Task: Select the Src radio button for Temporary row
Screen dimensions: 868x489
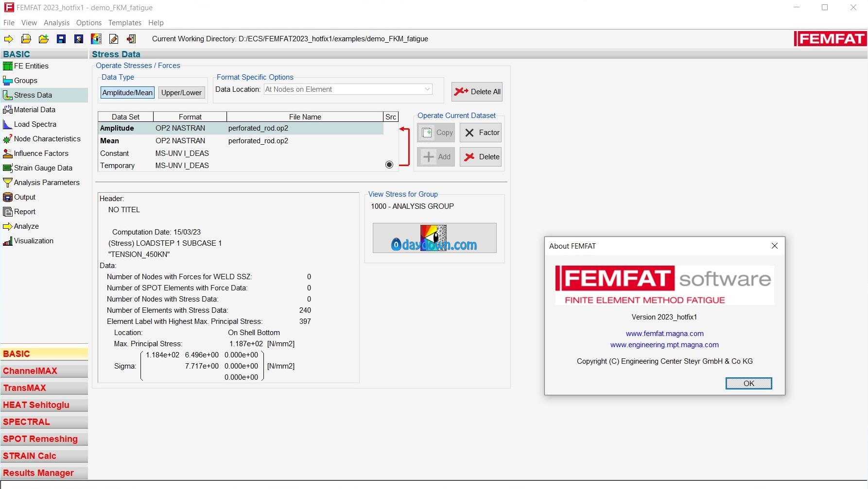Action: click(389, 165)
